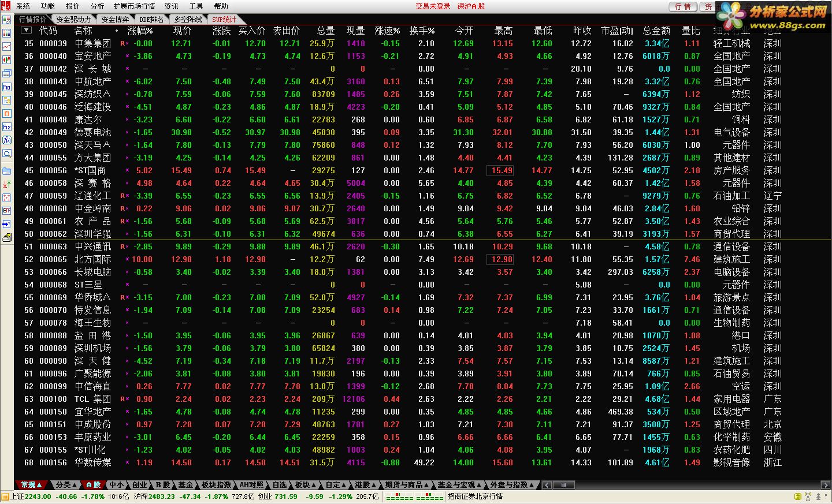Open the candlestick K-line chart sidebar icon
The height and width of the screenshot is (504, 832).
[x=7, y=60]
